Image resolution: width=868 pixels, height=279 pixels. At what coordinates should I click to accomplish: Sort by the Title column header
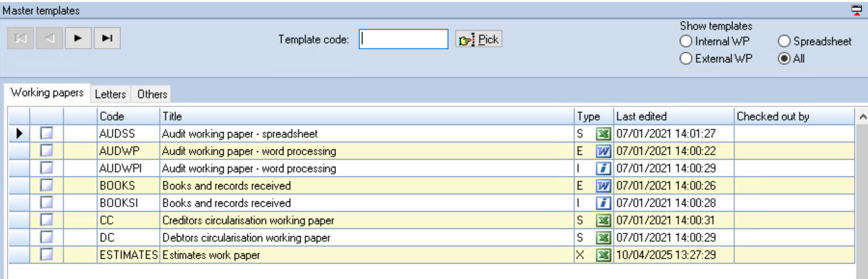point(367,117)
